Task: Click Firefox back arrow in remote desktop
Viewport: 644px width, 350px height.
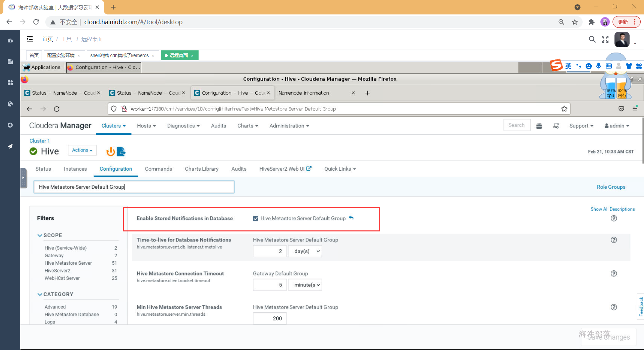Action: click(30, 109)
